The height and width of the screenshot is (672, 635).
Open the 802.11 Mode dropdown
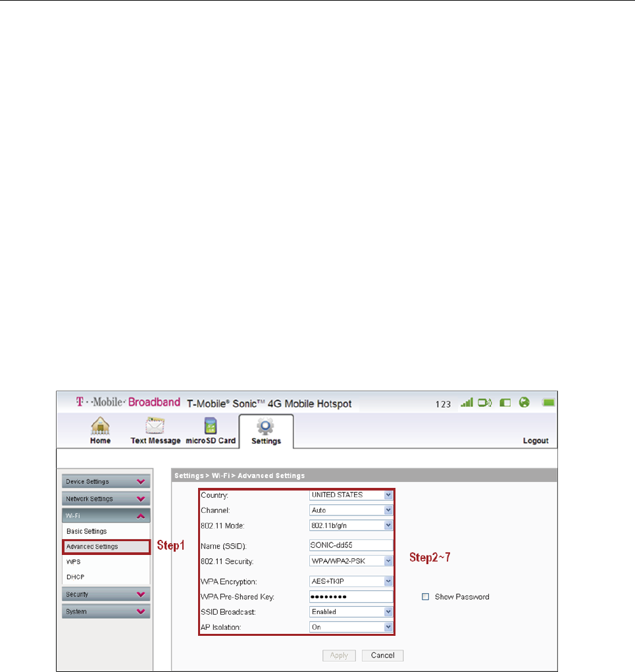coord(351,525)
